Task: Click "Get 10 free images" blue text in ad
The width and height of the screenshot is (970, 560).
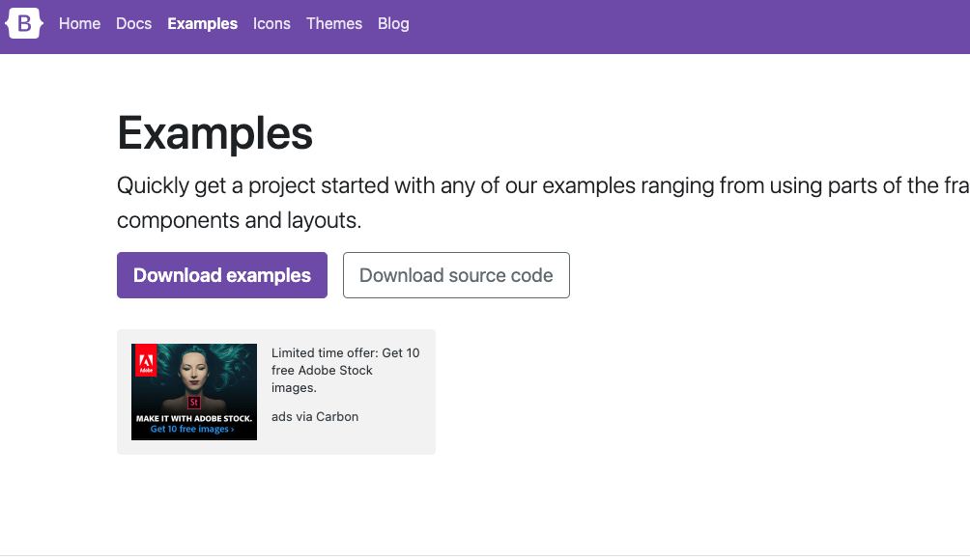Action: [x=192, y=429]
